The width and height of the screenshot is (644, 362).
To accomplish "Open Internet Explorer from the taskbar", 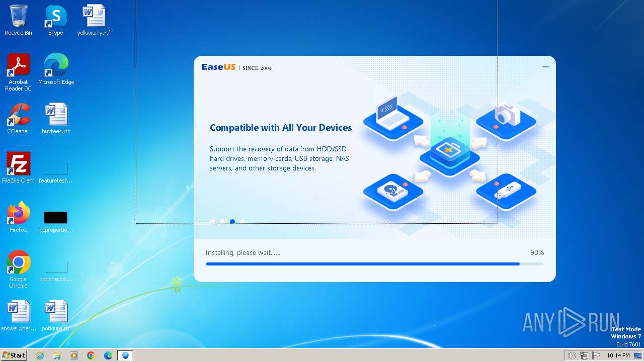I will (40, 355).
